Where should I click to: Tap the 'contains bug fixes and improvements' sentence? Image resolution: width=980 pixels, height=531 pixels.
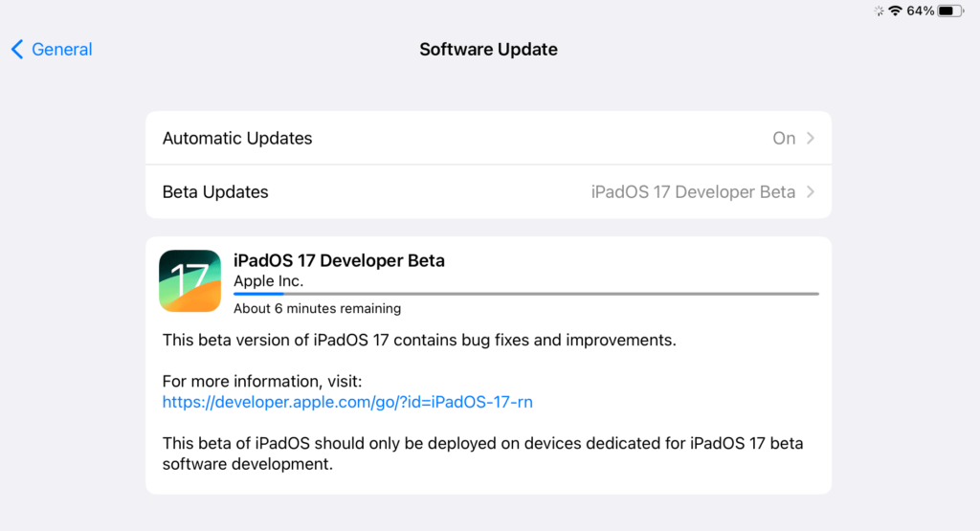pyautogui.click(x=419, y=340)
